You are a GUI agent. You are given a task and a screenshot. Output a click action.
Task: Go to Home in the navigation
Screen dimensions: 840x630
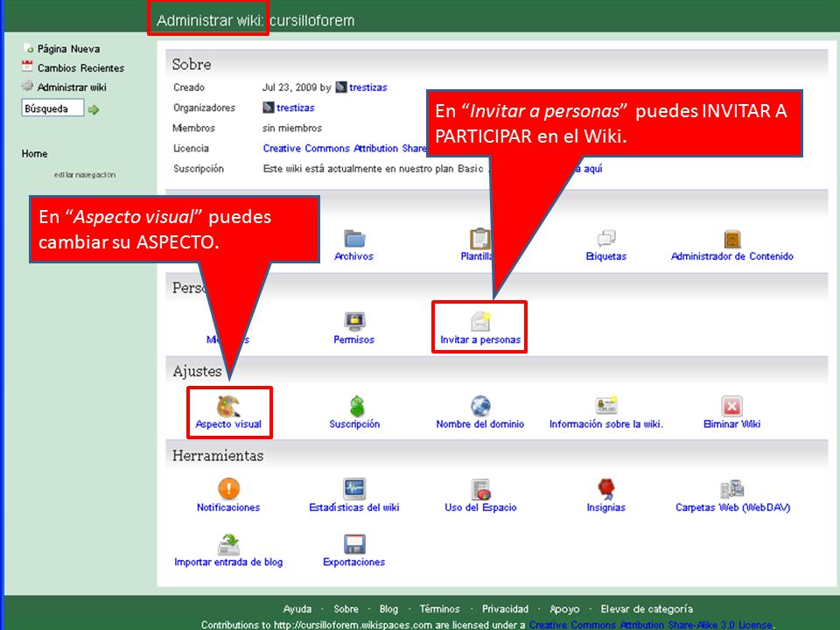pos(34,154)
